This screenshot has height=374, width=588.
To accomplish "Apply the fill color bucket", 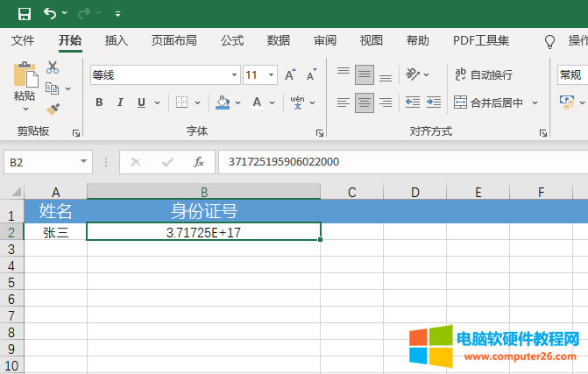I will tap(223, 102).
